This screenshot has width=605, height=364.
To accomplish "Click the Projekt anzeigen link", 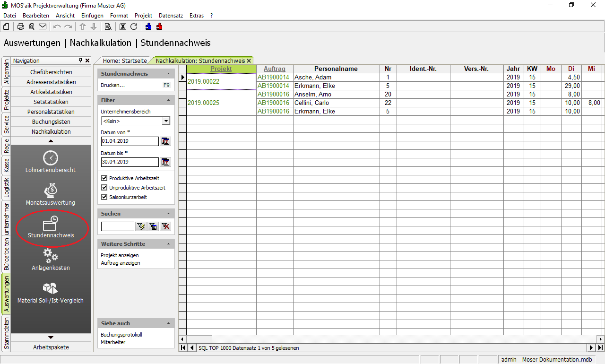I will pyautogui.click(x=120, y=255).
